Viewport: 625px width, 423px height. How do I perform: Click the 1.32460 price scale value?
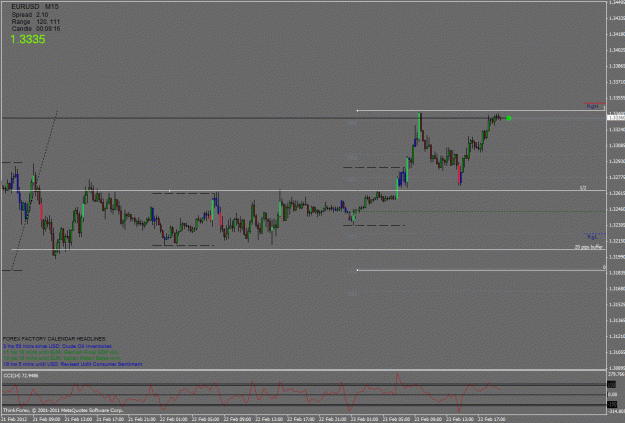click(616, 209)
